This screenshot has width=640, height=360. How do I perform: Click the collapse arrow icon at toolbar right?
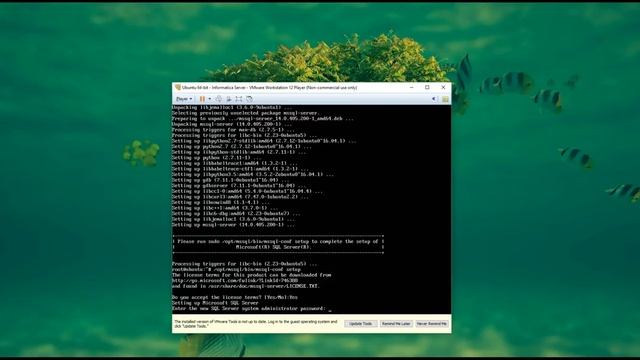click(x=434, y=99)
